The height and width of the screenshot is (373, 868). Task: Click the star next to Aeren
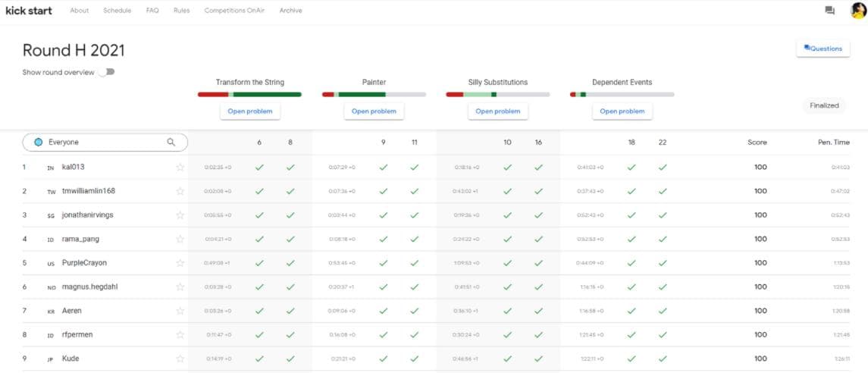click(180, 311)
